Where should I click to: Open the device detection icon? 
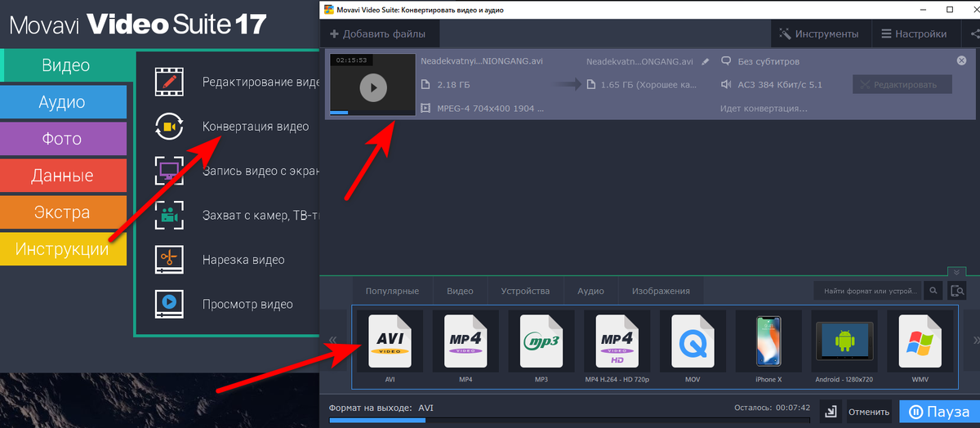[x=956, y=290]
